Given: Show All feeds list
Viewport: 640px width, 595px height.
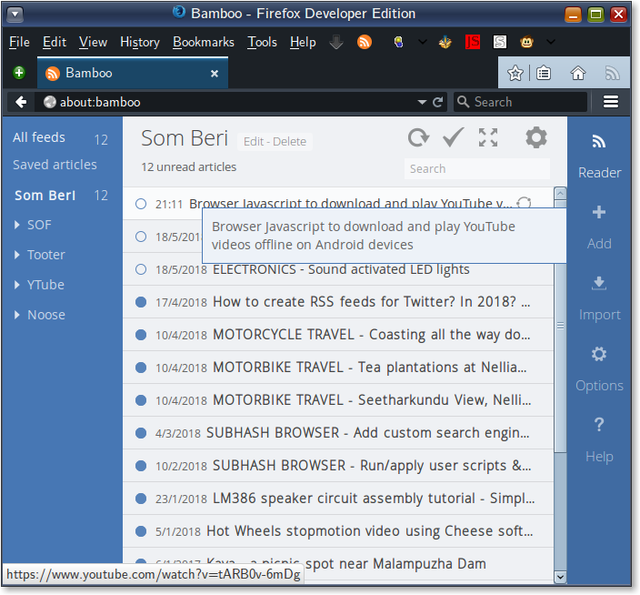Looking at the screenshot, I should coord(39,138).
